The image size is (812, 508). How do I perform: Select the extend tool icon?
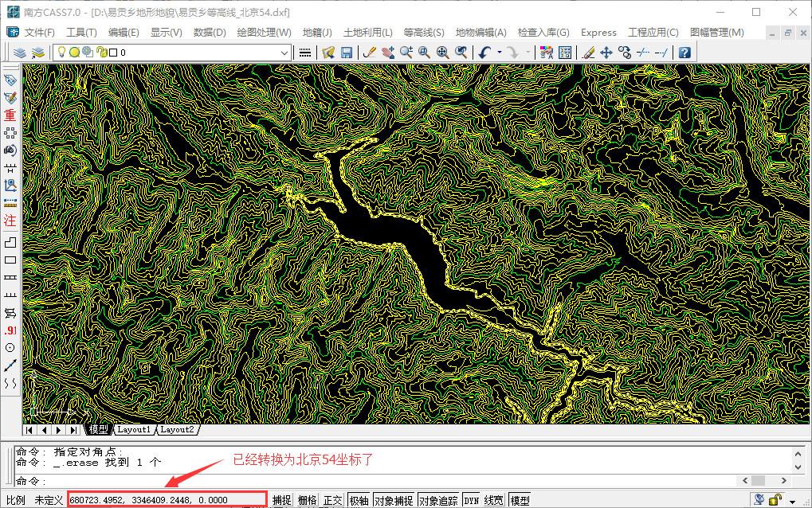coord(661,53)
